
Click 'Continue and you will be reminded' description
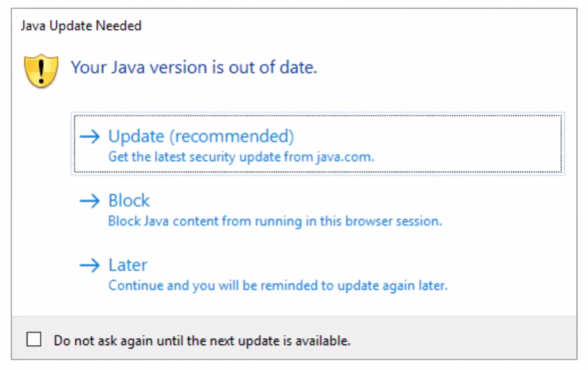point(278,286)
